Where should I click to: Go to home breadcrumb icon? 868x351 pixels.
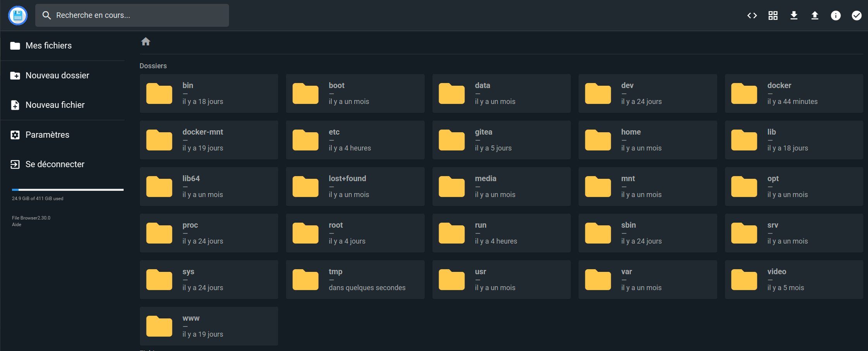click(146, 41)
